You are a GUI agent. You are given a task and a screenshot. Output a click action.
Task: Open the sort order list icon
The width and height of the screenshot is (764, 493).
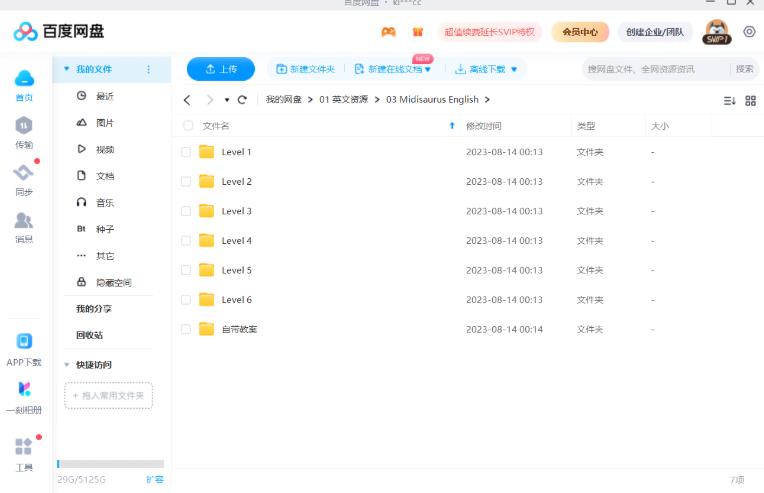pyautogui.click(x=729, y=101)
